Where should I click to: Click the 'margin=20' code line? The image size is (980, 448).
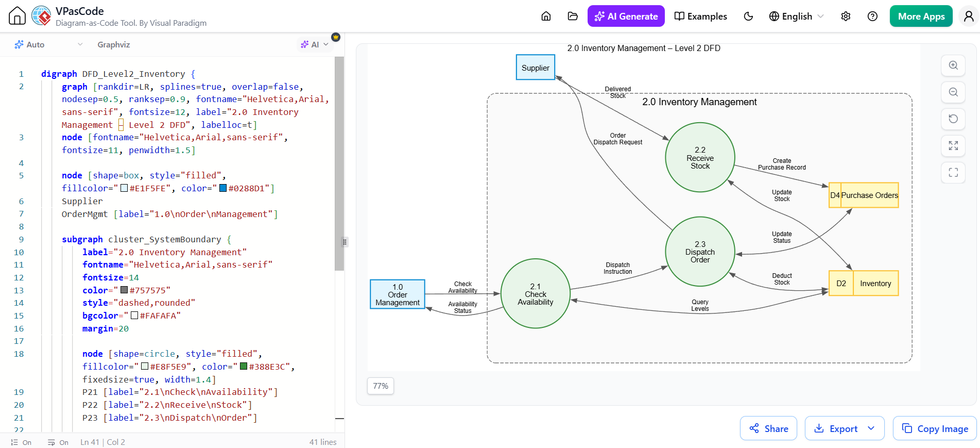click(x=106, y=328)
